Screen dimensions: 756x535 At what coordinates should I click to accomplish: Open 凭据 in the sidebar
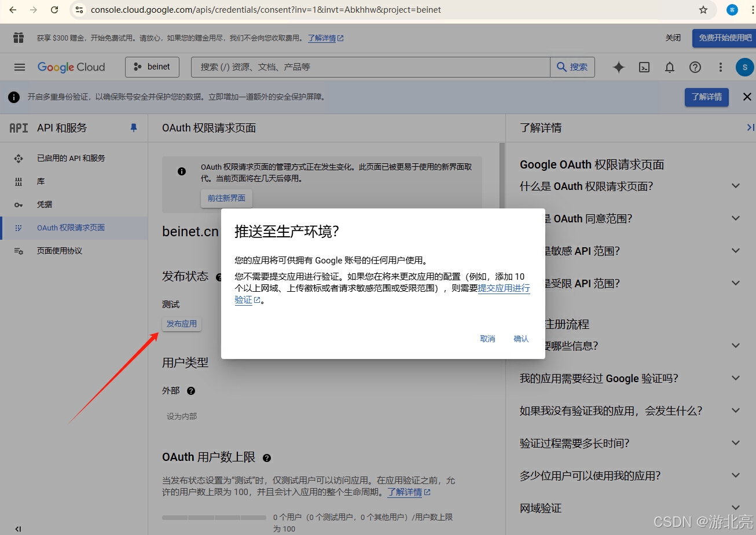[x=74, y=204]
